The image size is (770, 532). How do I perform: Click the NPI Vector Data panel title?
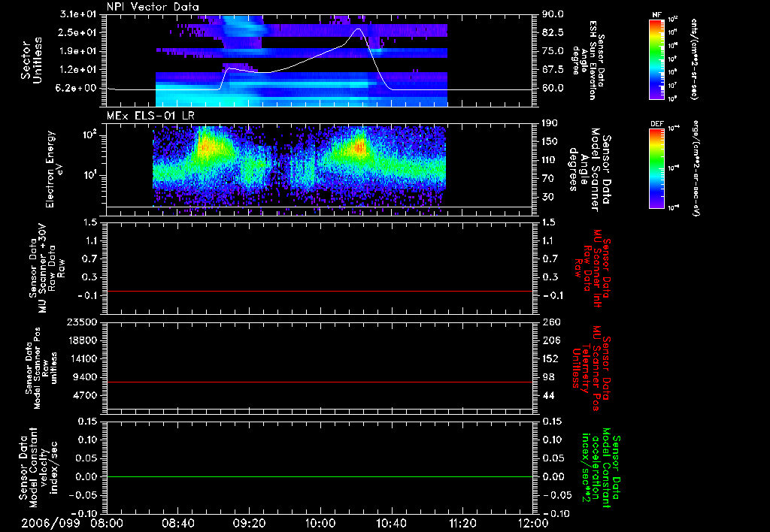[153, 7]
